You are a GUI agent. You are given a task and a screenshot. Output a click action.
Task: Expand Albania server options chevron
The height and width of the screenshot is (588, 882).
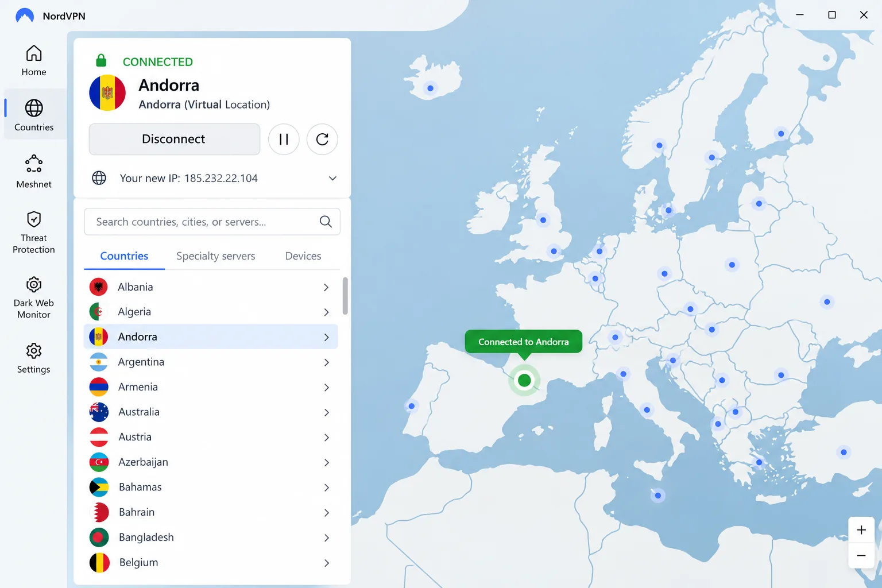(326, 287)
